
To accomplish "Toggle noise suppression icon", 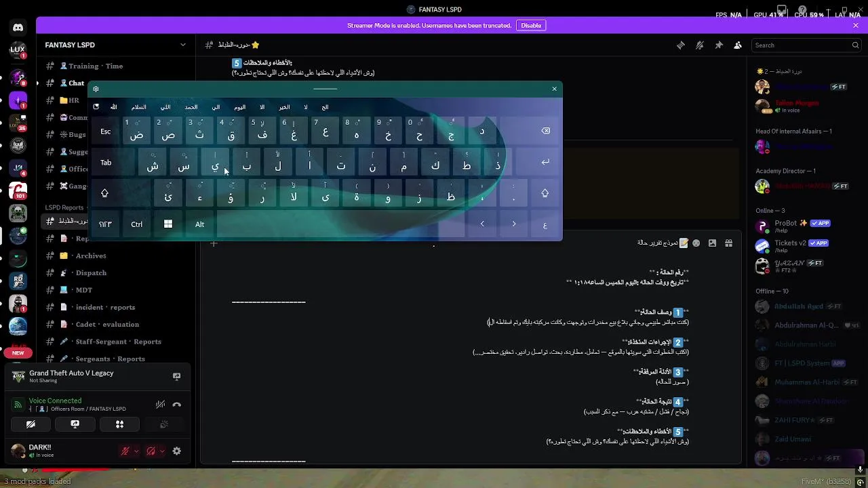I will click(x=160, y=405).
